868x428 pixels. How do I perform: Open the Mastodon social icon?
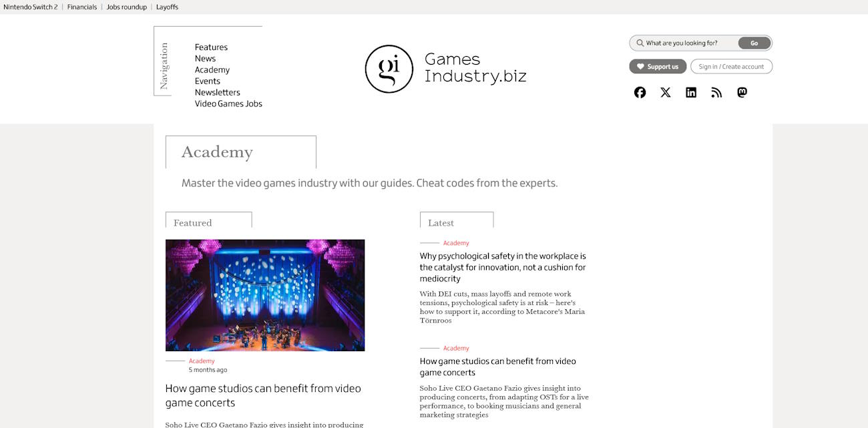click(x=742, y=92)
